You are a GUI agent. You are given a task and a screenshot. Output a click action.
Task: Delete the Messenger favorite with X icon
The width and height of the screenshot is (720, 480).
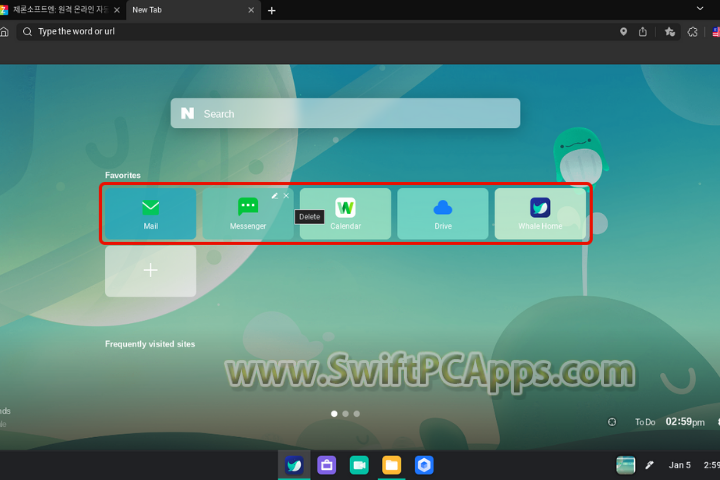[x=286, y=196]
